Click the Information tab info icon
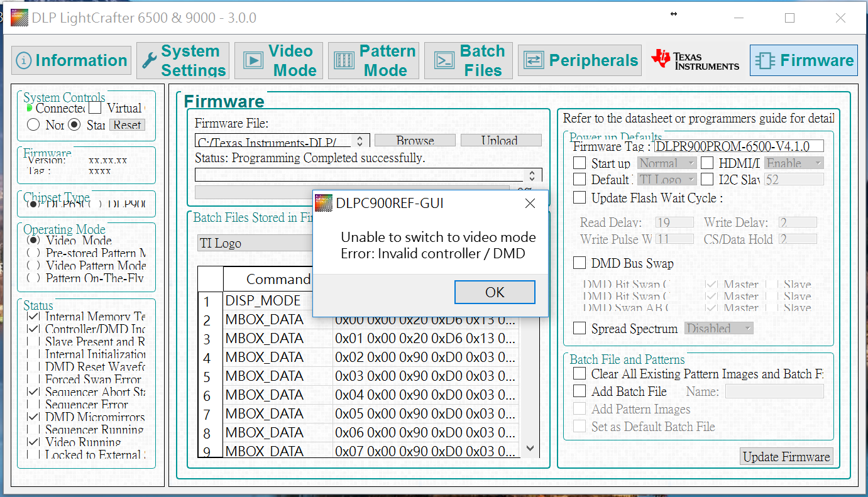The height and width of the screenshot is (497, 868). coord(24,61)
